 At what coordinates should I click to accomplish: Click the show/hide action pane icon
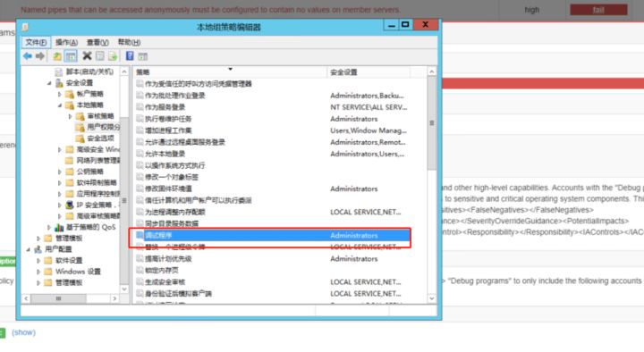click(x=142, y=56)
